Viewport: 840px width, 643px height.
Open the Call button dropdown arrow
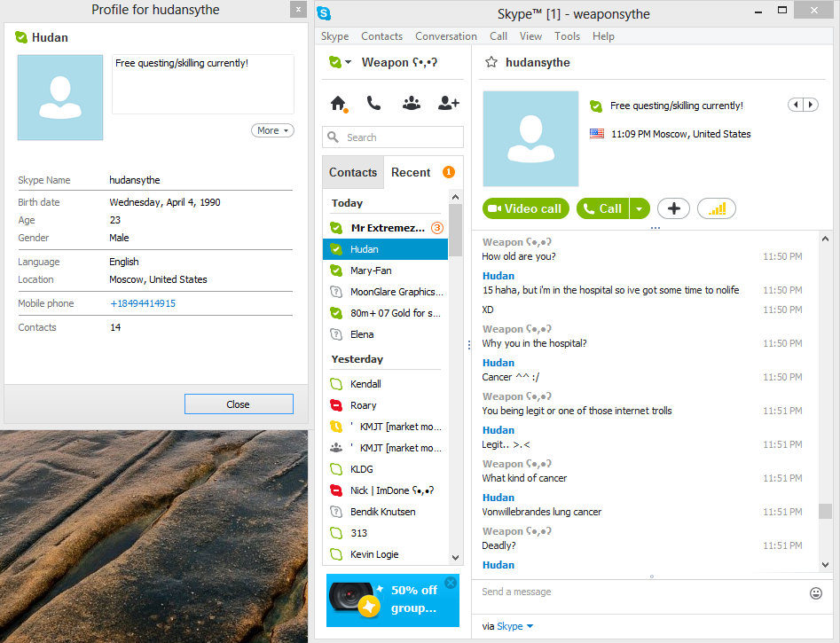pyautogui.click(x=640, y=208)
